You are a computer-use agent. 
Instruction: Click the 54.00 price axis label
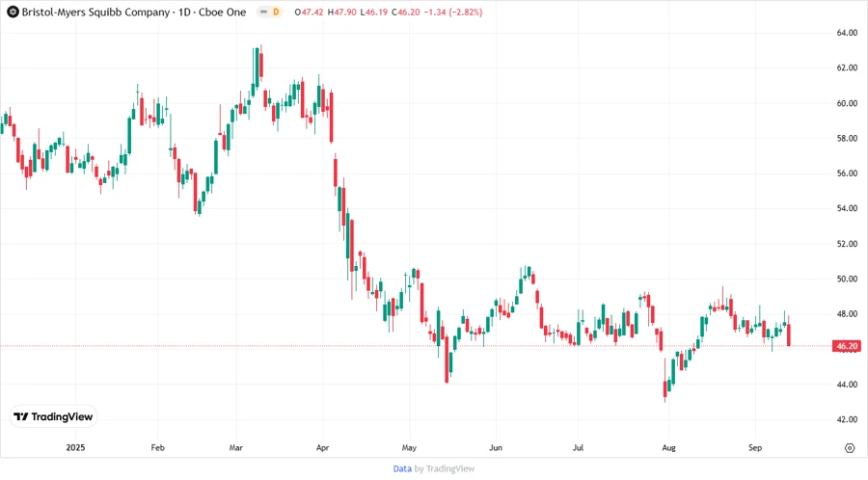[847, 208]
